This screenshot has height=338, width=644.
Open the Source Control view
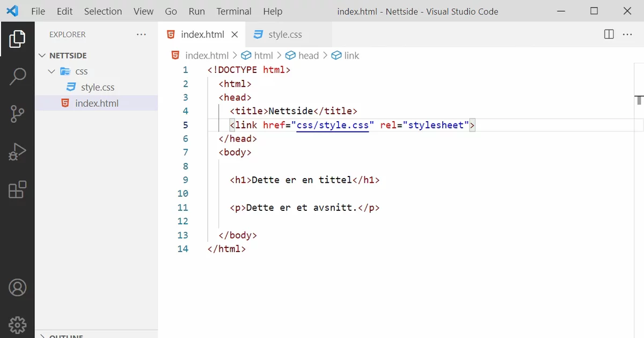17,114
